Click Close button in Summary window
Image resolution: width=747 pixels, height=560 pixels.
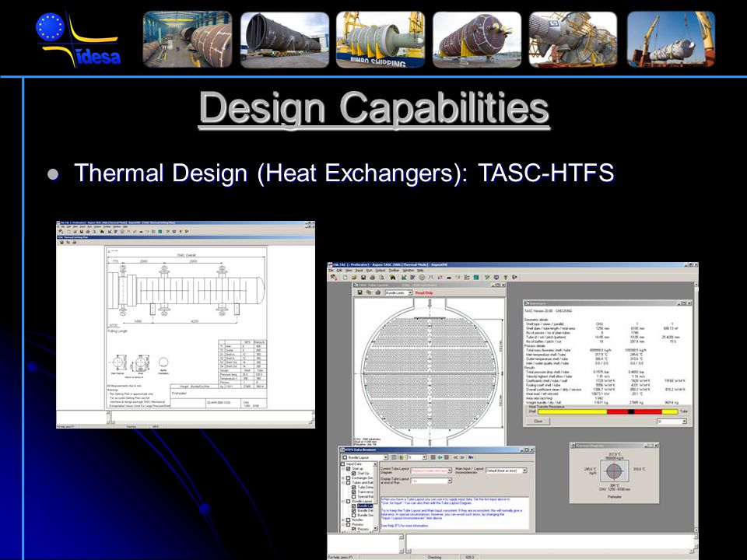[x=538, y=421]
